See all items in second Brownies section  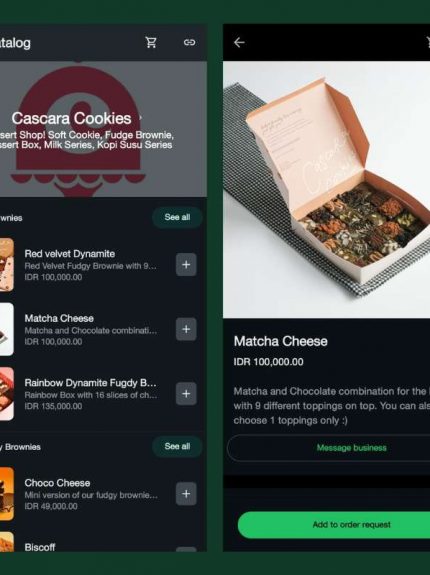[177, 446]
